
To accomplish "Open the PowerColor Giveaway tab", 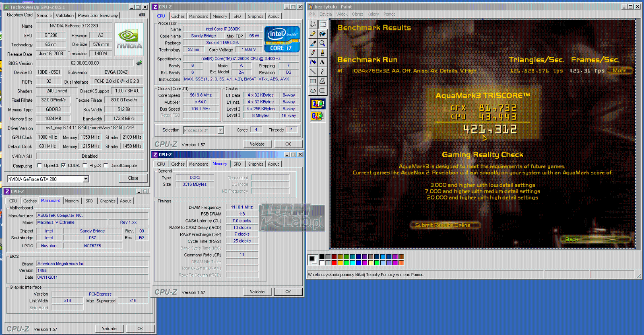I will [x=98, y=16].
